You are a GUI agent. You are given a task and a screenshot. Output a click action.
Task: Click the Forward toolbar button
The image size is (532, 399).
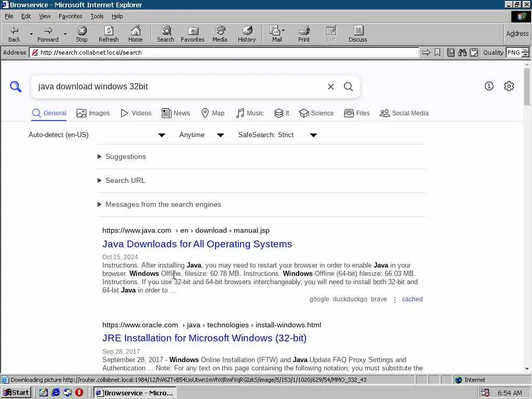48,34
